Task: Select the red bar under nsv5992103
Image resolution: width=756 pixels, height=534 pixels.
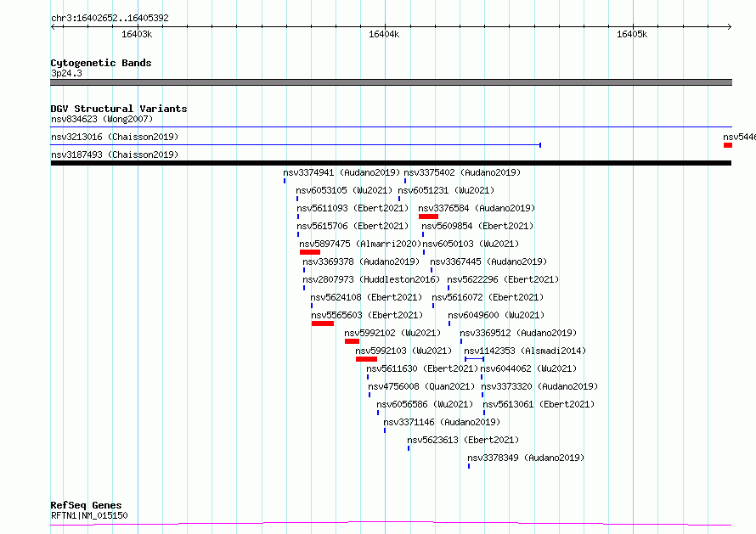Action: click(366, 359)
